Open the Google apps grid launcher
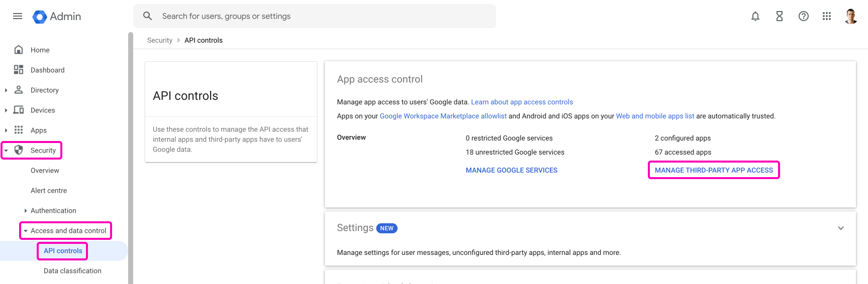 (827, 16)
